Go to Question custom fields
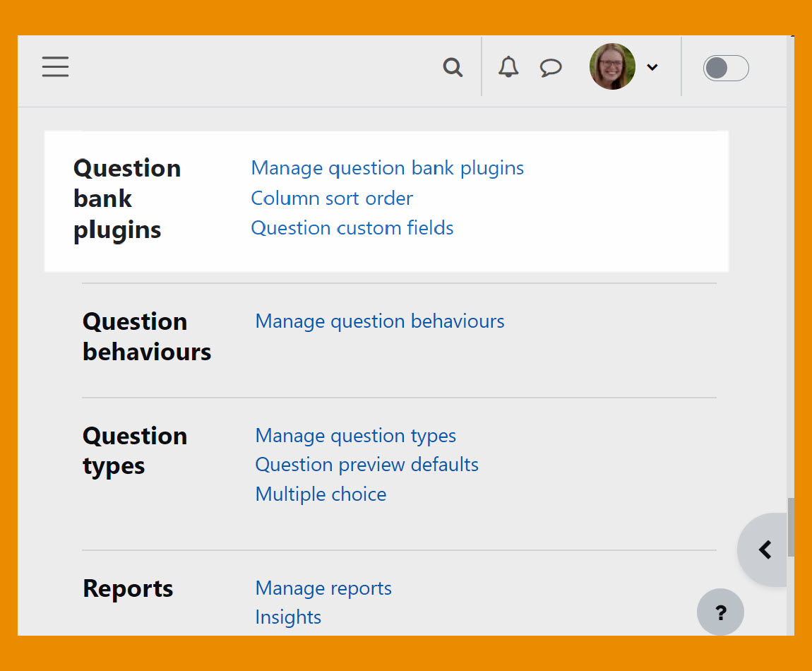 point(352,228)
